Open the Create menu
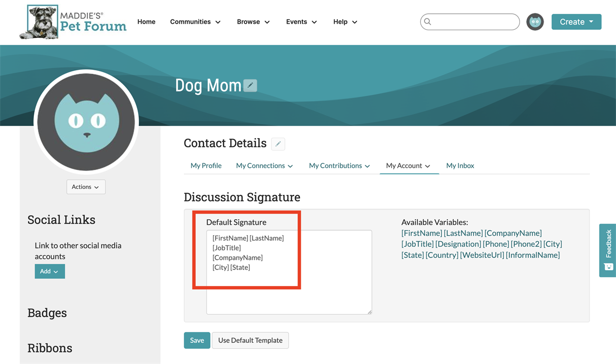 [x=576, y=22]
